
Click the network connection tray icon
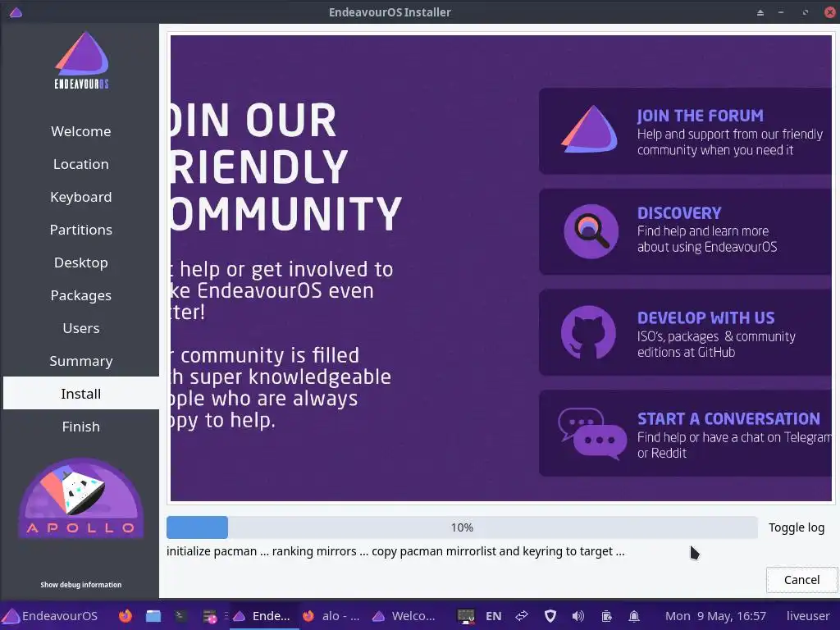pos(522,616)
